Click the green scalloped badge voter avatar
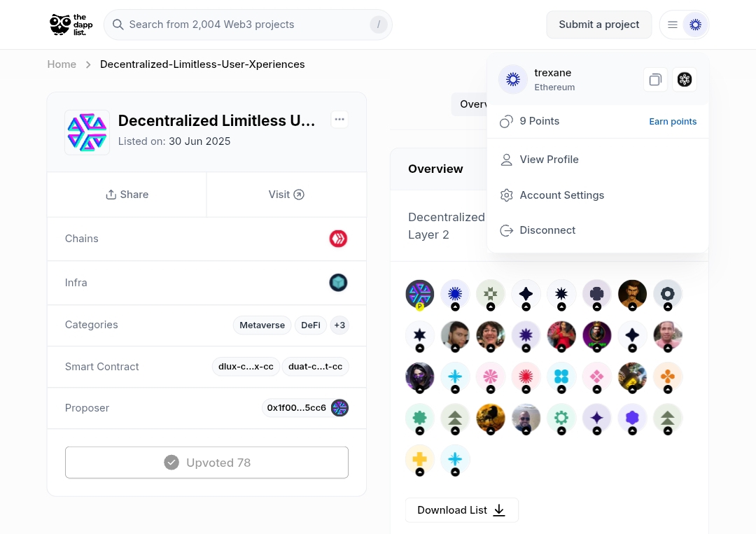This screenshot has height=534, width=756. [420, 418]
